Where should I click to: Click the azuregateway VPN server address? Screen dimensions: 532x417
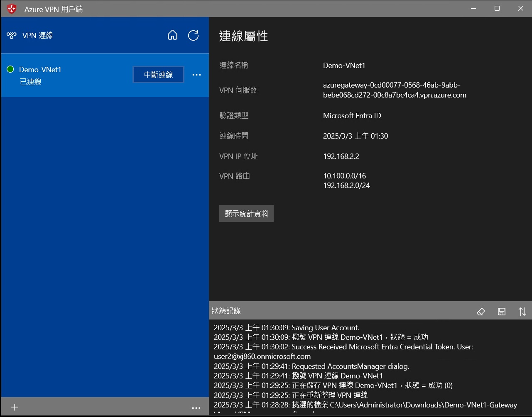[x=395, y=90]
